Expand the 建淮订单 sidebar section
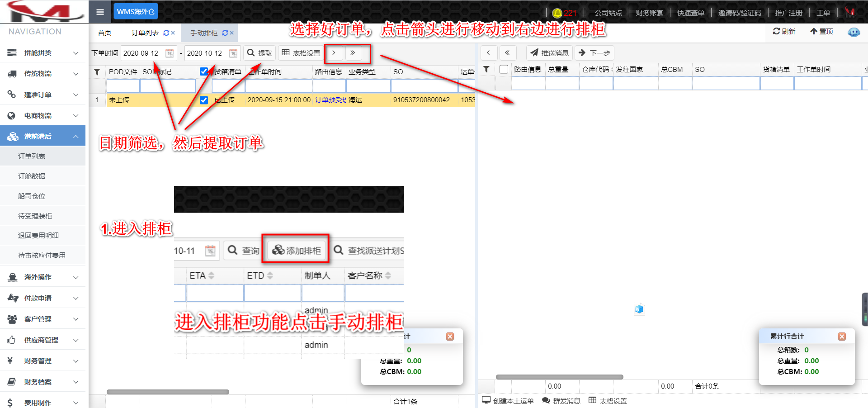Screen dimensions: 868x408 43,95
